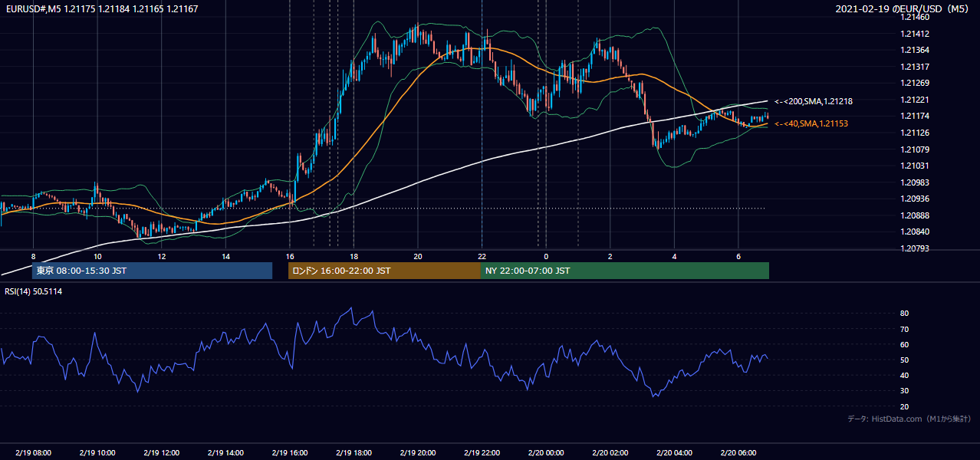Click the 2/19 12:00 date label
980x460 pixels.
click(x=161, y=453)
